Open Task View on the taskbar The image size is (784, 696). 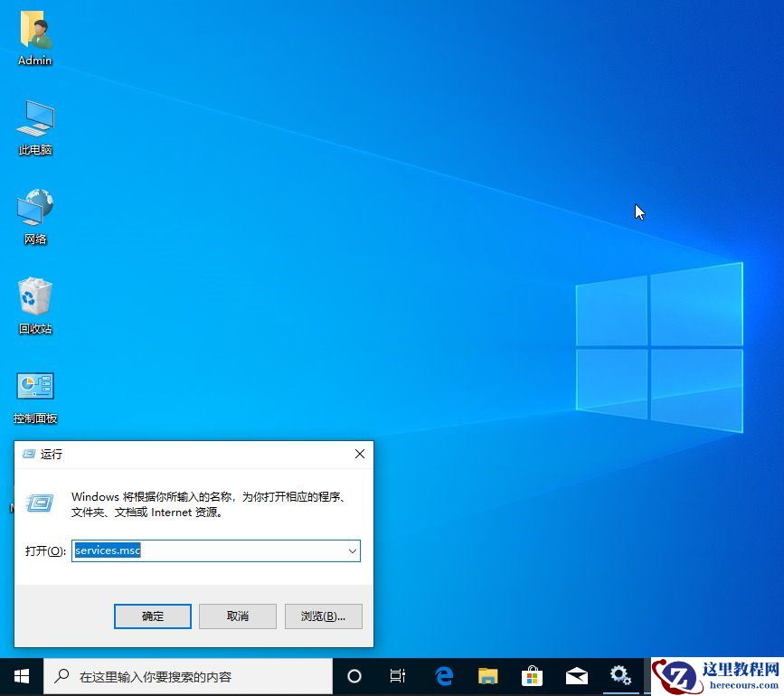398,675
